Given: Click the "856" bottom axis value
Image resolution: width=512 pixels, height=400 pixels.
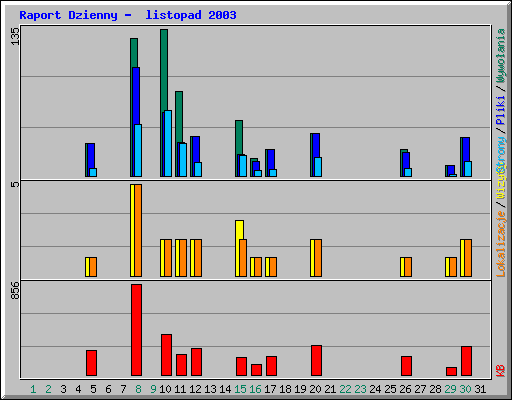Looking at the screenshot, I should pyautogui.click(x=15, y=290).
